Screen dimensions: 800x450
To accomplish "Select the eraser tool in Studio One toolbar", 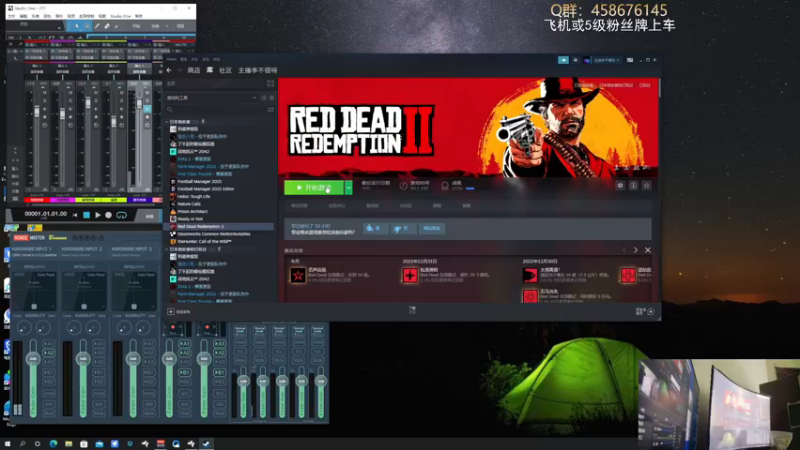I will coord(107,26).
